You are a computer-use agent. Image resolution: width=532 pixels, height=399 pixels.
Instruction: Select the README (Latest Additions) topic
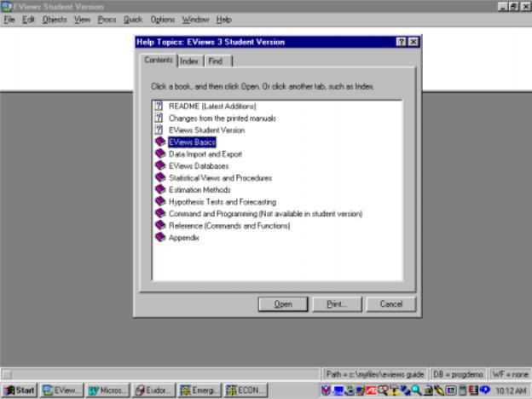point(212,107)
